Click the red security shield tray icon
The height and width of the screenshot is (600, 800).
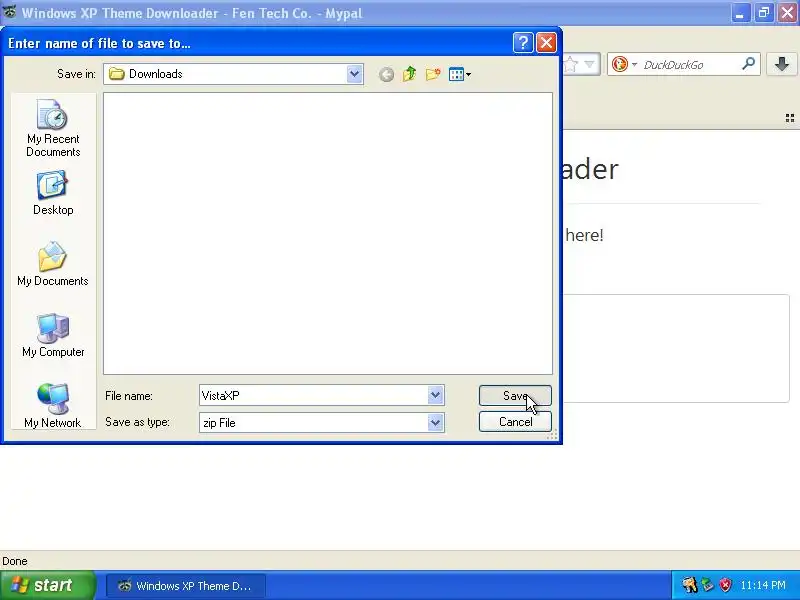tap(725, 585)
